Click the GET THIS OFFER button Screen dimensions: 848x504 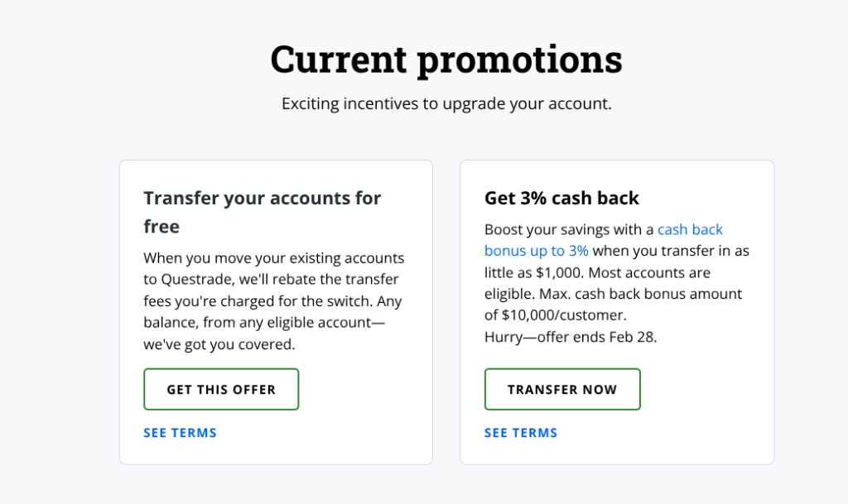(221, 389)
